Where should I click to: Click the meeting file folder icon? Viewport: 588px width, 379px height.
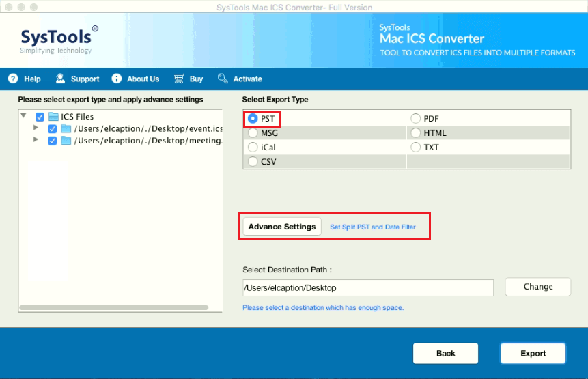(66, 141)
